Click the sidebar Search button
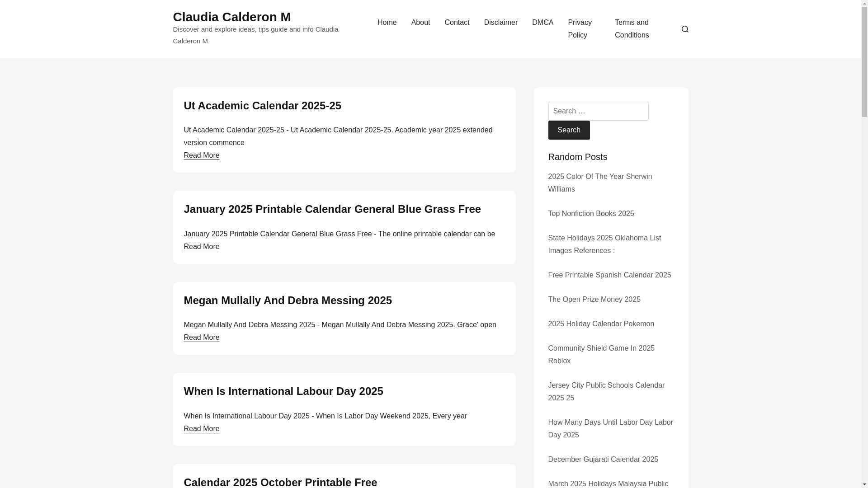868x488 pixels. click(568, 130)
